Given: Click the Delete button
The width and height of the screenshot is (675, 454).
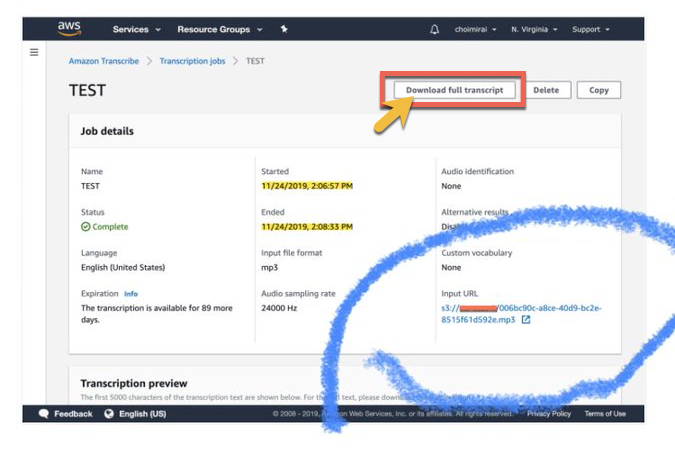Looking at the screenshot, I should pyautogui.click(x=546, y=90).
